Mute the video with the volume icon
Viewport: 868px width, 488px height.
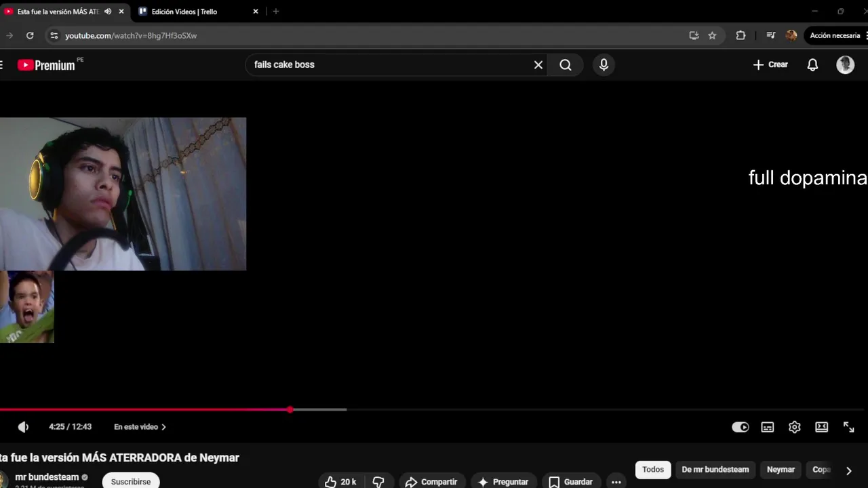pos(23,427)
